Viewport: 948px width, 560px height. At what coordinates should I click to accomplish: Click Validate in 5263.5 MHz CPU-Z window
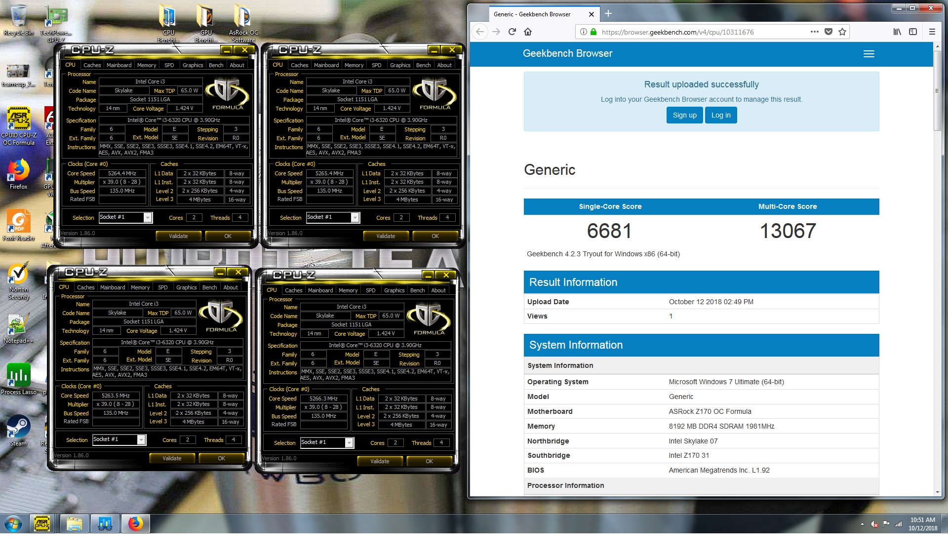pyautogui.click(x=172, y=459)
